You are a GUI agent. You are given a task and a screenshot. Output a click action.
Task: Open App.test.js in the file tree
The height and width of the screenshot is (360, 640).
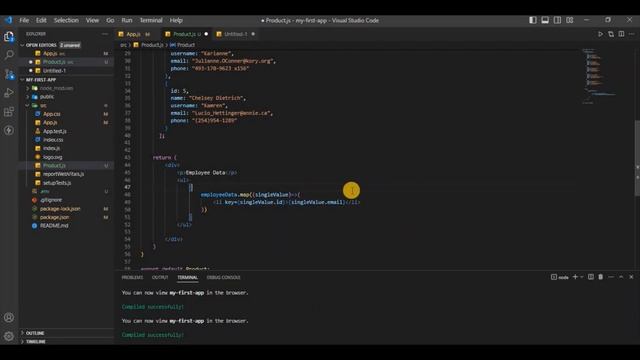(55, 131)
